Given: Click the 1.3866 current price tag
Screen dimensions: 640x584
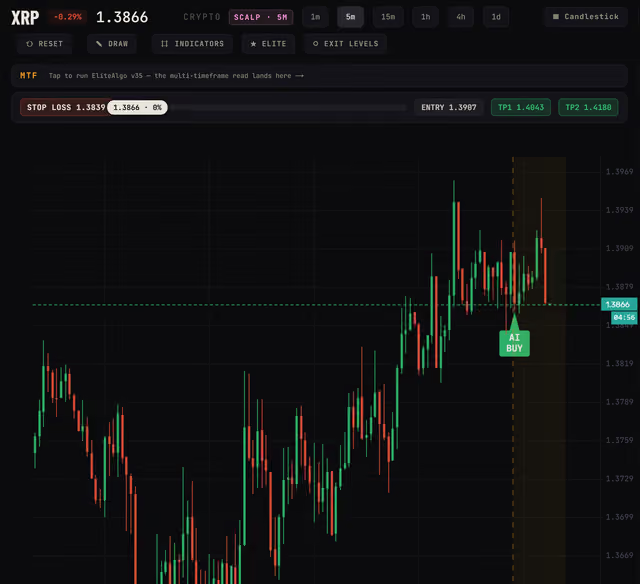Looking at the screenshot, I should click(618, 304).
